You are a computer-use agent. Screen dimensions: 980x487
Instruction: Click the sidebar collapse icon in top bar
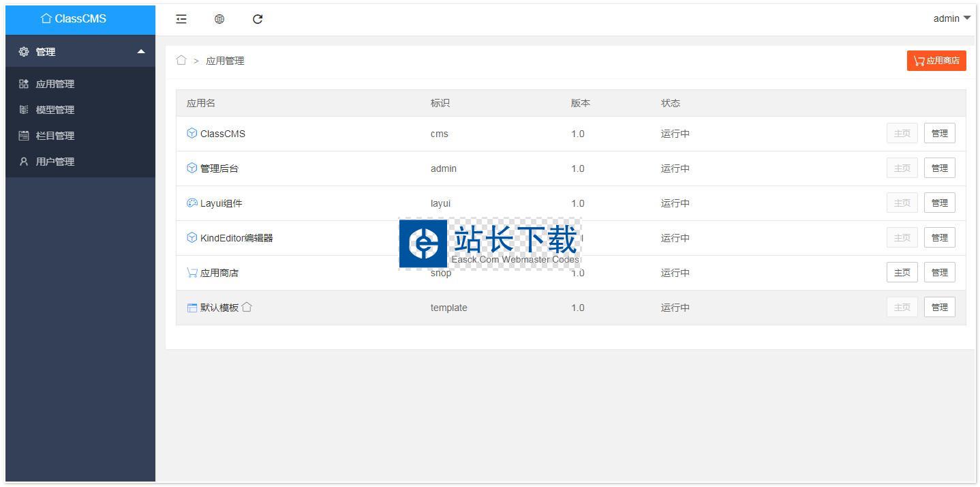181,19
